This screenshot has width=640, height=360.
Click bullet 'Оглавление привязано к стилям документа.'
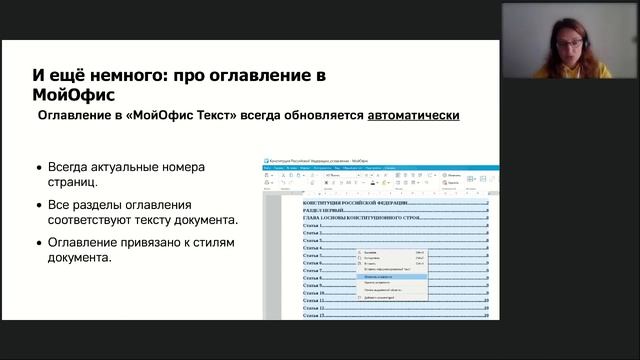141,250
